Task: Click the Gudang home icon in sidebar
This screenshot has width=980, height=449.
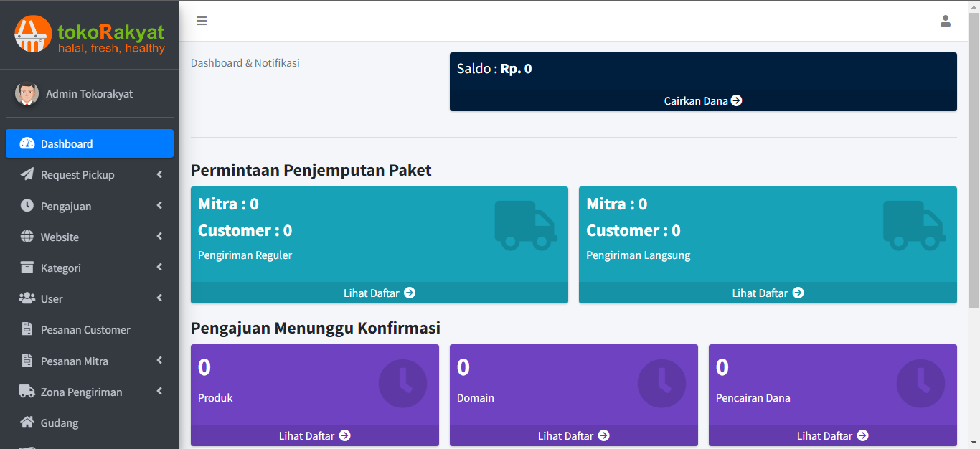Action: point(27,422)
